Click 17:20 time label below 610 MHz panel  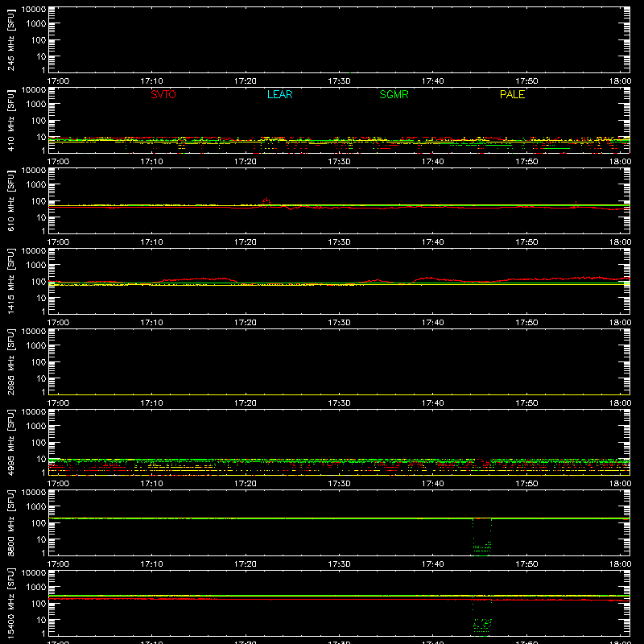click(x=246, y=242)
